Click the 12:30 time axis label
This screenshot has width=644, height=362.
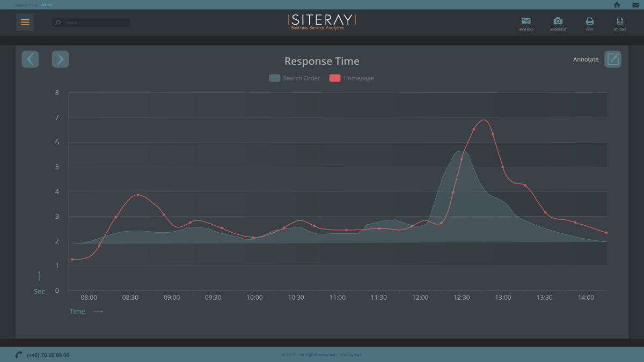coord(462,298)
